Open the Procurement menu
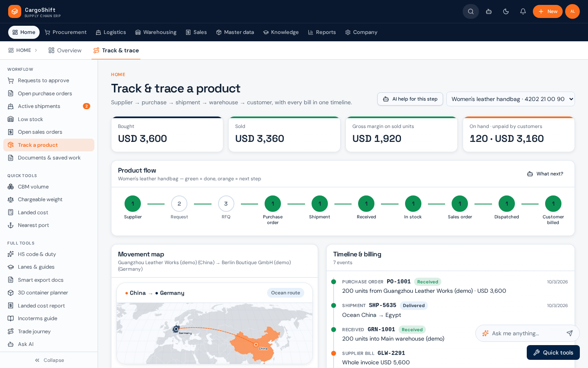 pyautogui.click(x=65, y=32)
